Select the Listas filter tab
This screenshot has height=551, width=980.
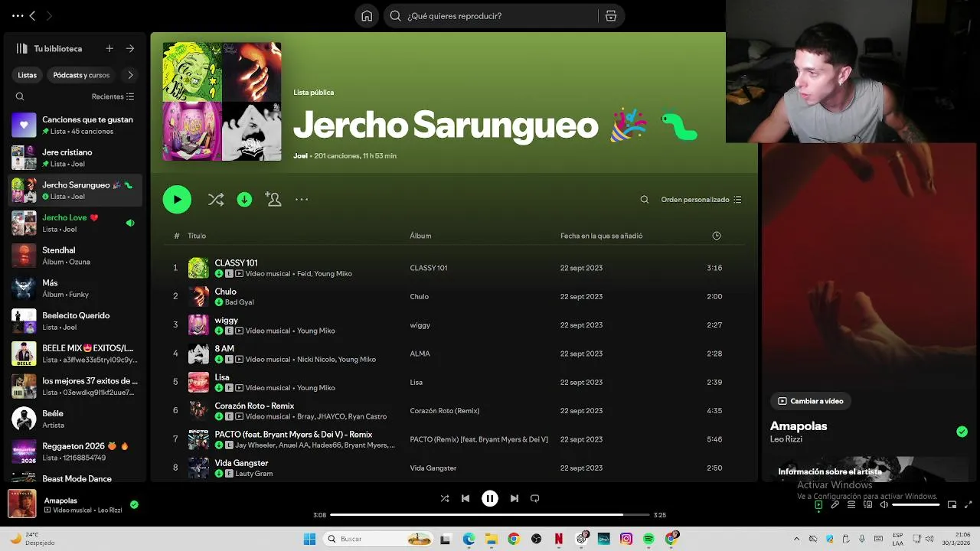(28, 75)
